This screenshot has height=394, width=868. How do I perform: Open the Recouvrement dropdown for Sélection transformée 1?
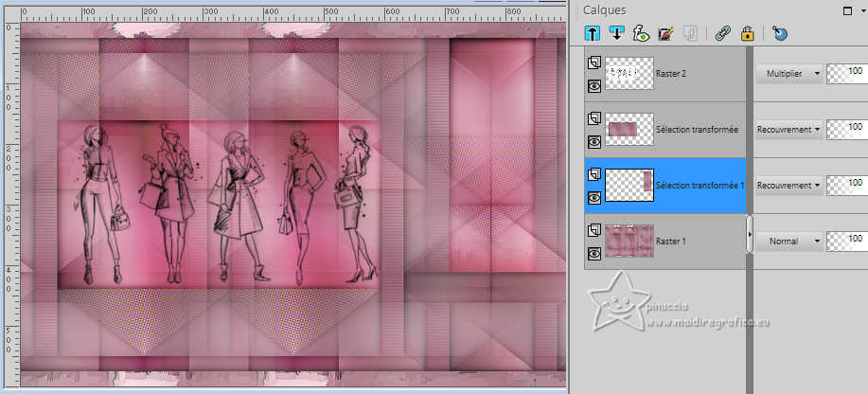tap(788, 185)
